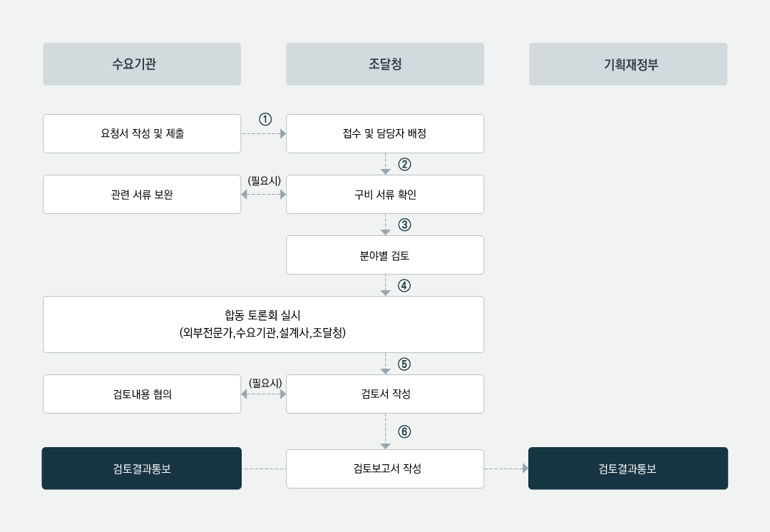
Task: Click the 관련 서류 보완 box
Action: pos(142,195)
